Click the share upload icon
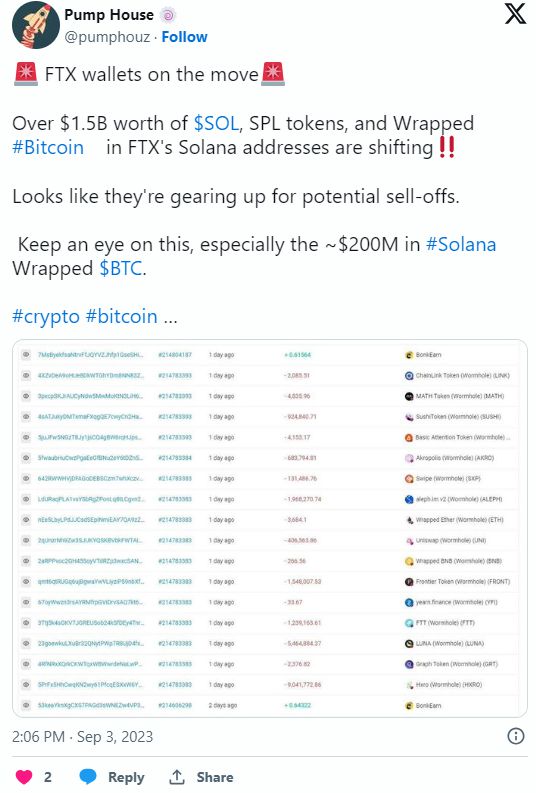Screen dimensions: 536x793 pyautogui.click(x=176, y=777)
